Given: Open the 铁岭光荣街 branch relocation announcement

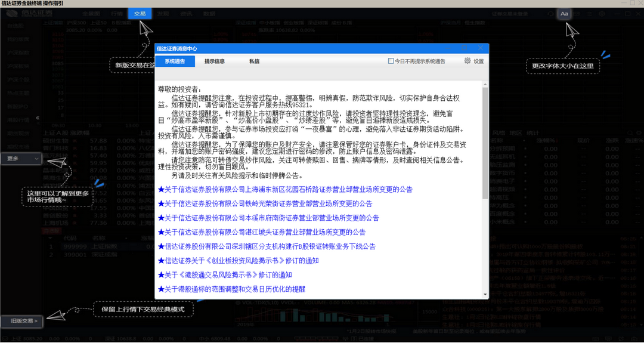Looking at the screenshot, I should (x=265, y=204).
